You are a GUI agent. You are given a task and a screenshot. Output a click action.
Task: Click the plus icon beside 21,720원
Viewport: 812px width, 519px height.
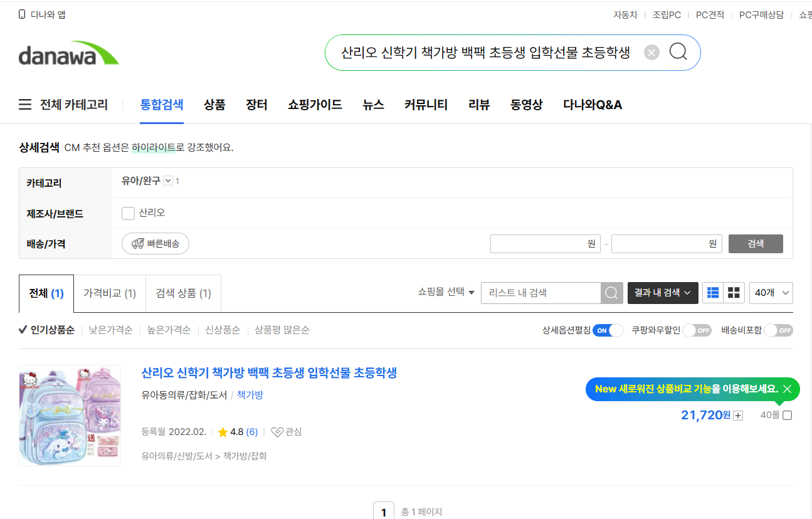pos(738,416)
